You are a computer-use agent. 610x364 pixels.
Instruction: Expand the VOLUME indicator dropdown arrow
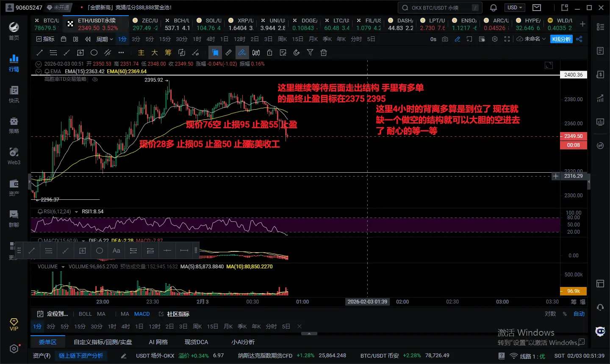click(63, 267)
